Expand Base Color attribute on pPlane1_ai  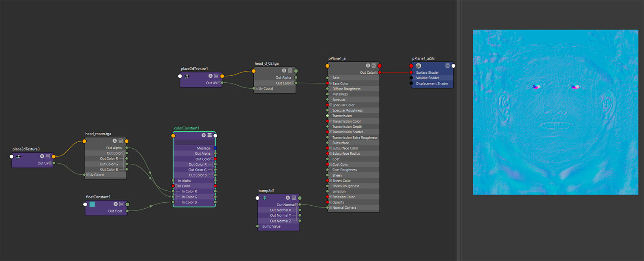pyautogui.click(x=330, y=84)
